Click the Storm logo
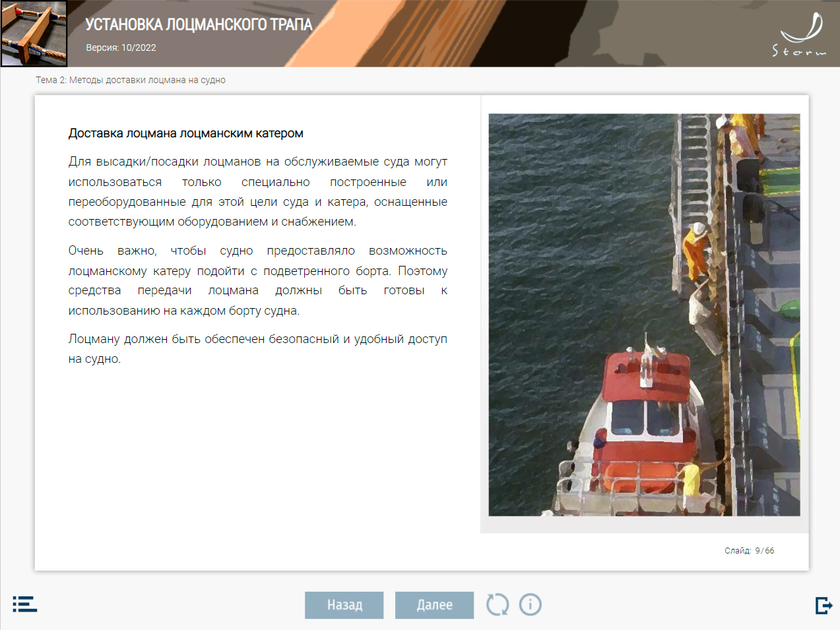This screenshot has height=630, width=840. click(x=799, y=34)
